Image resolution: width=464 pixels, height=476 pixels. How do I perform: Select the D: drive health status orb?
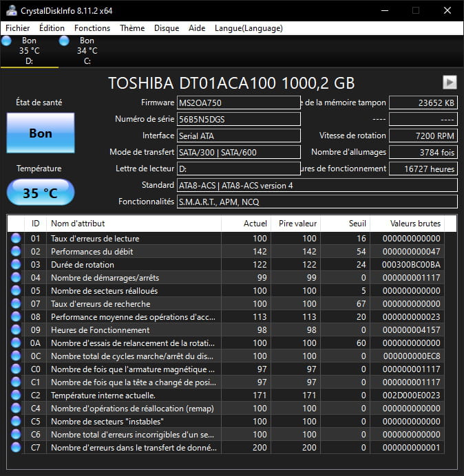pyautogui.click(x=6, y=41)
